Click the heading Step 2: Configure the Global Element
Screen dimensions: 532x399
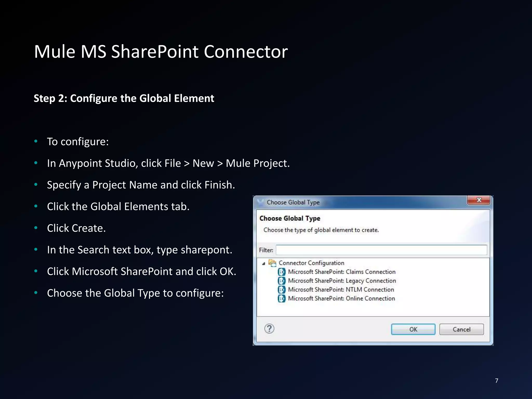tap(124, 98)
